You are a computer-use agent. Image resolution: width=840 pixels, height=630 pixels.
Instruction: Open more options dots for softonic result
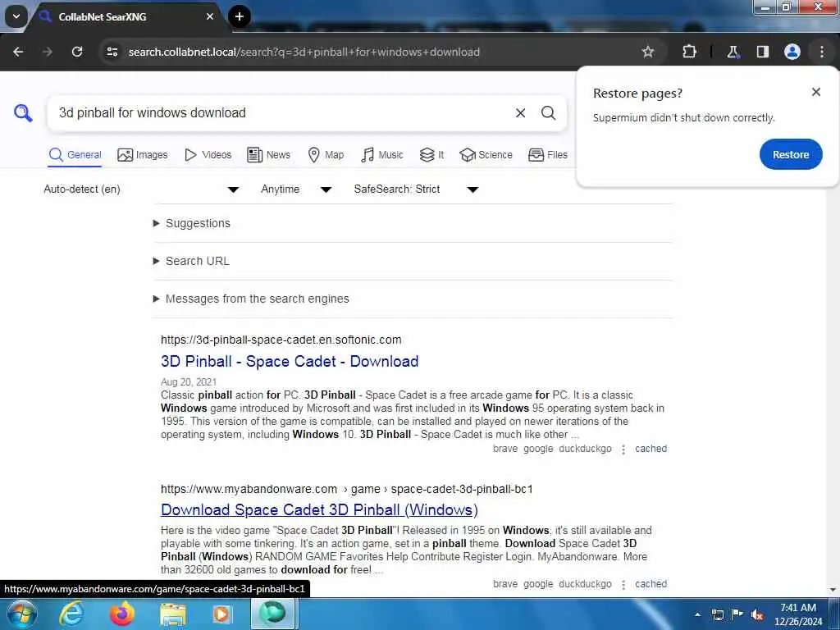[623, 450]
